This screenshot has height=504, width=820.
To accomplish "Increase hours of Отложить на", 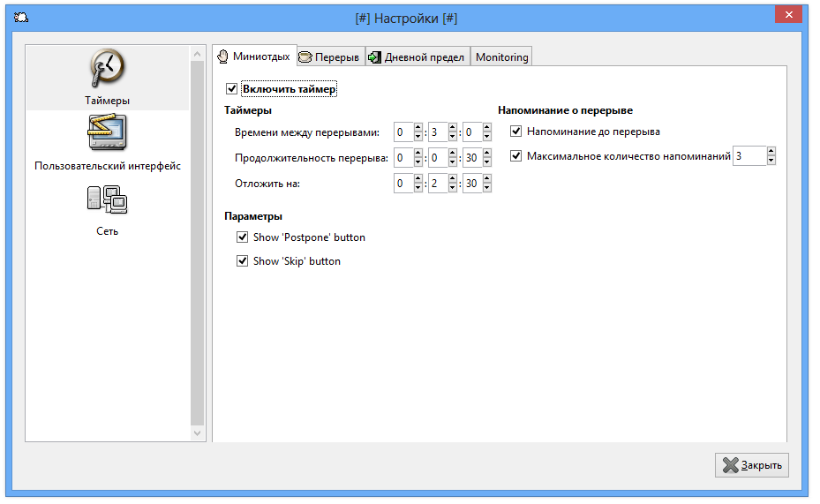I will pos(418,179).
